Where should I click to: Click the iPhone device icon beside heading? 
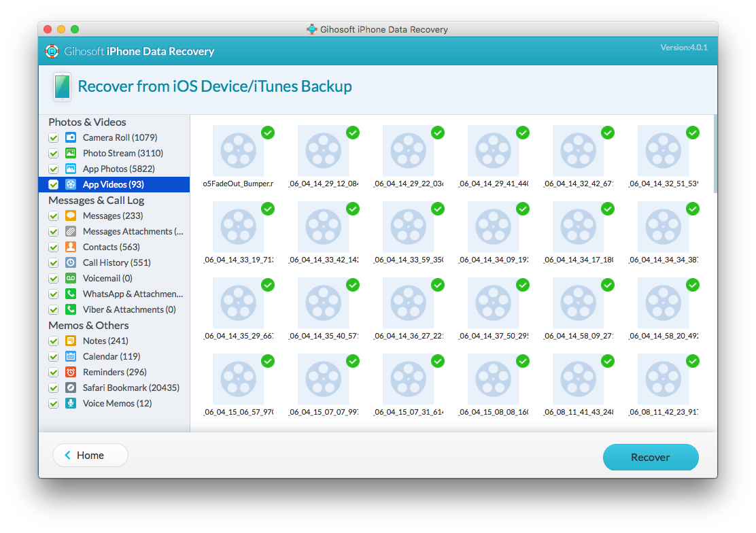(62, 87)
